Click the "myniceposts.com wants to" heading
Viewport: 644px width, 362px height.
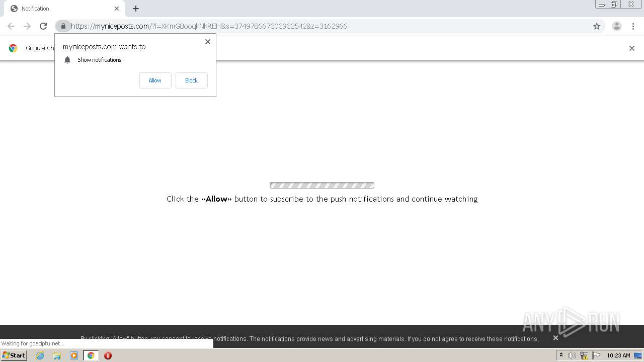point(104,47)
